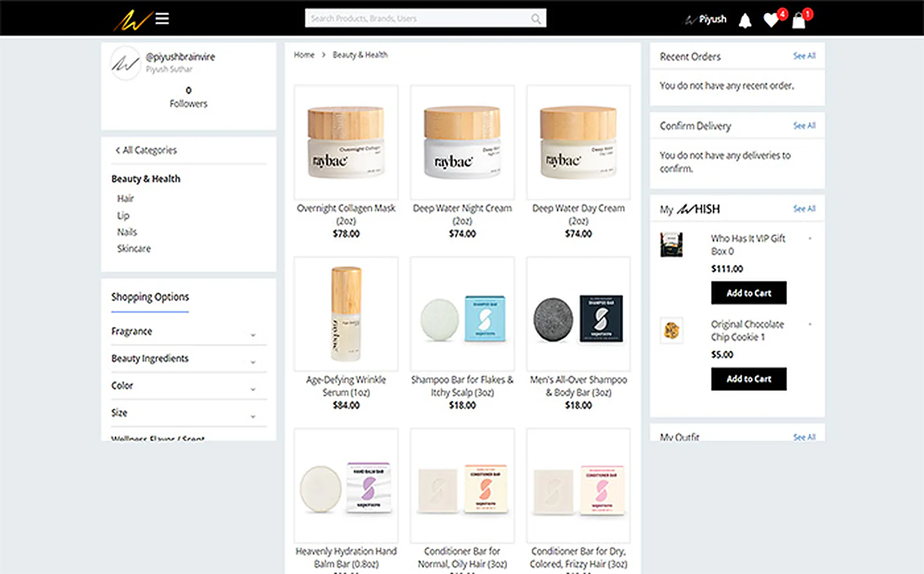Open wishlist heart icon
The width and height of the screenshot is (924, 574).
(770, 20)
